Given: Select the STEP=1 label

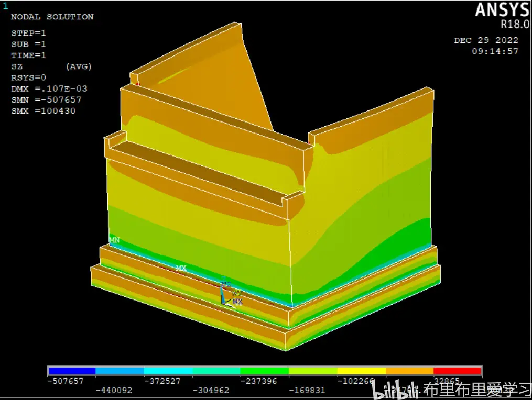Looking at the screenshot, I should (x=28, y=33).
